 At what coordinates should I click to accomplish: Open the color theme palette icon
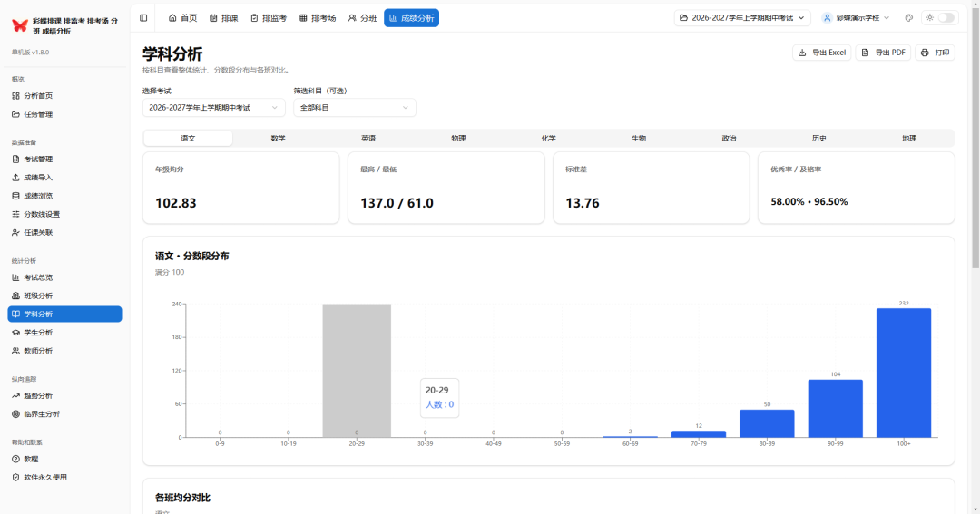(908, 18)
